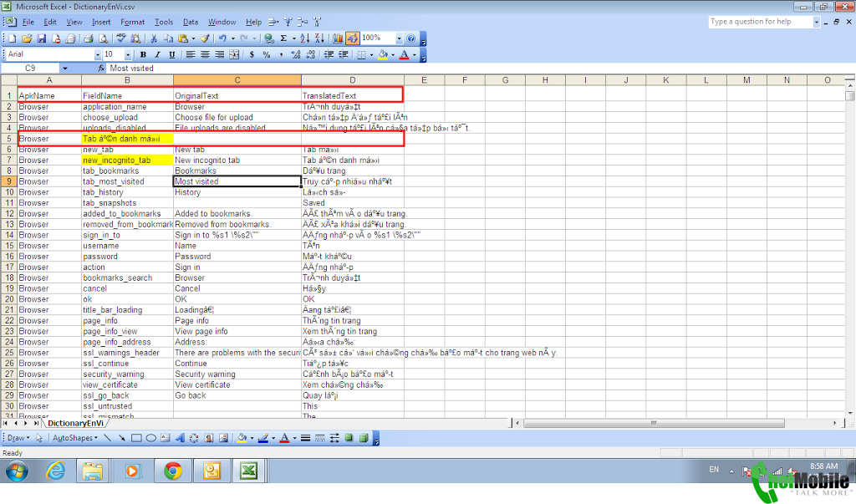Toggle Bold formatting
The width and height of the screenshot is (856, 504).
coord(142,54)
